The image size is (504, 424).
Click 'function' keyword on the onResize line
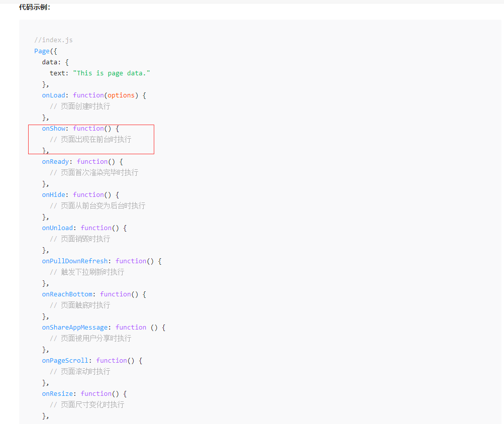point(96,393)
